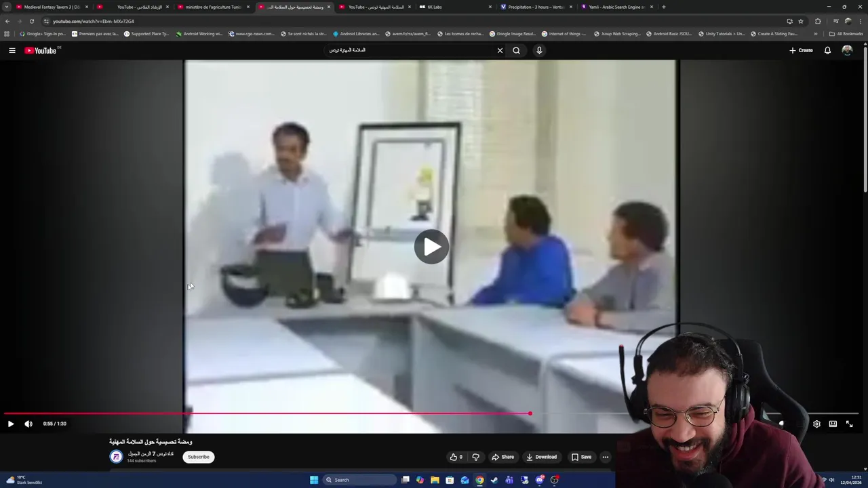Reload the current page
Viewport: 868px width, 488px height.
(x=31, y=21)
